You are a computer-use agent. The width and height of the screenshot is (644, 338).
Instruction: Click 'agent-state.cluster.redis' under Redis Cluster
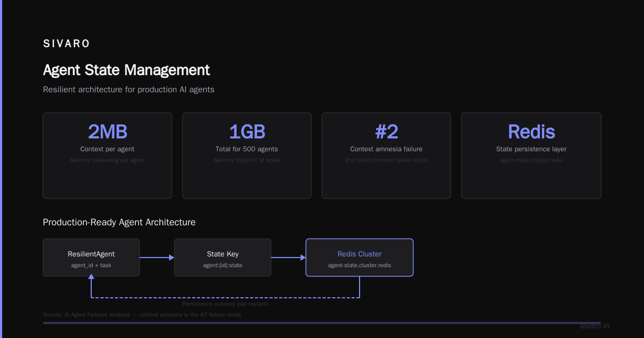(x=360, y=265)
